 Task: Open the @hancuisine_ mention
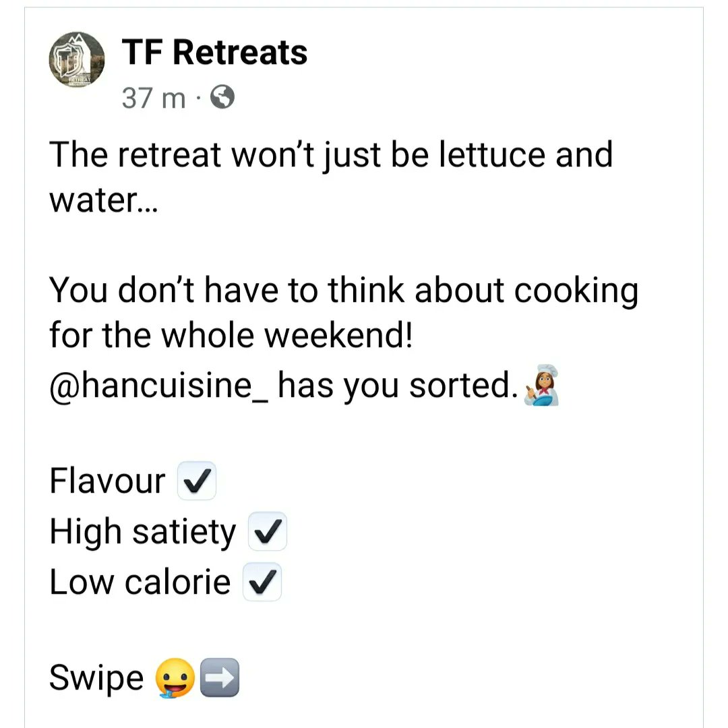click(159, 386)
